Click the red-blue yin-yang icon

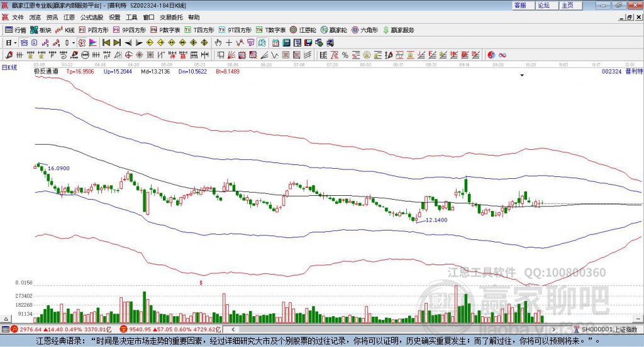491,55
